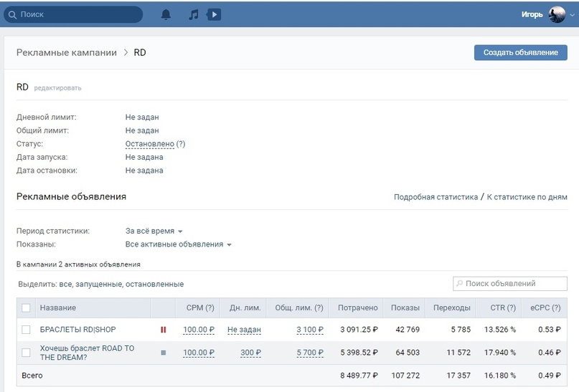579x392 pixels.
Task: Open the notifications bell icon
Action: pyautogui.click(x=166, y=14)
